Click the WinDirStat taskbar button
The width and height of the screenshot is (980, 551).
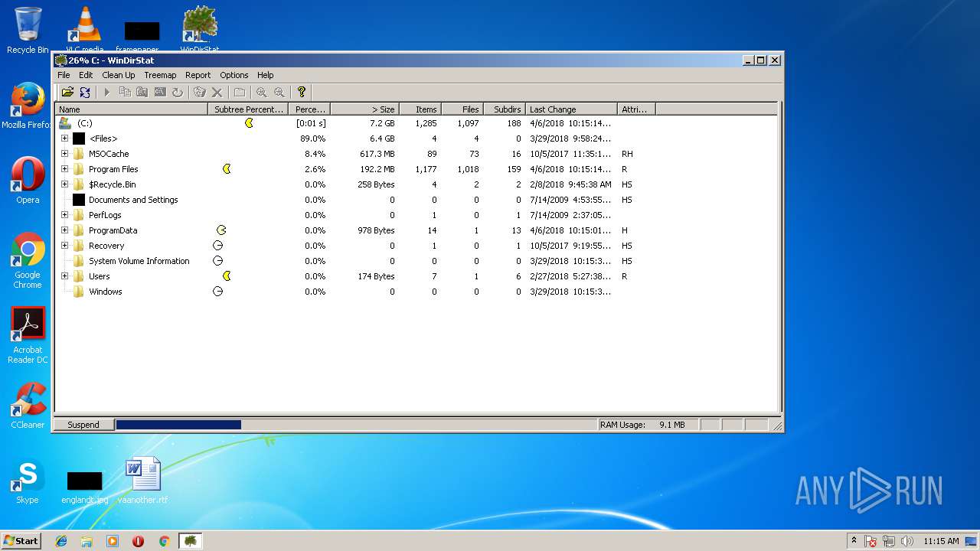190,541
